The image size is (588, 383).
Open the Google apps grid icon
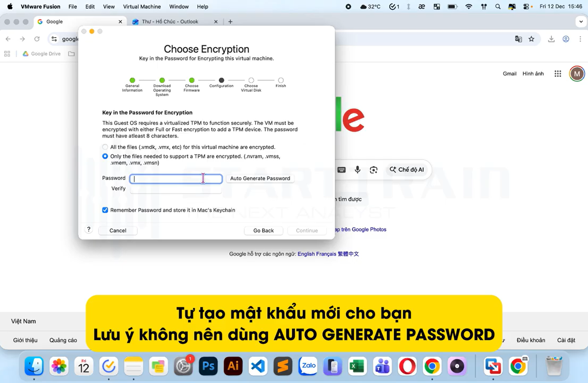click(557, 74)
